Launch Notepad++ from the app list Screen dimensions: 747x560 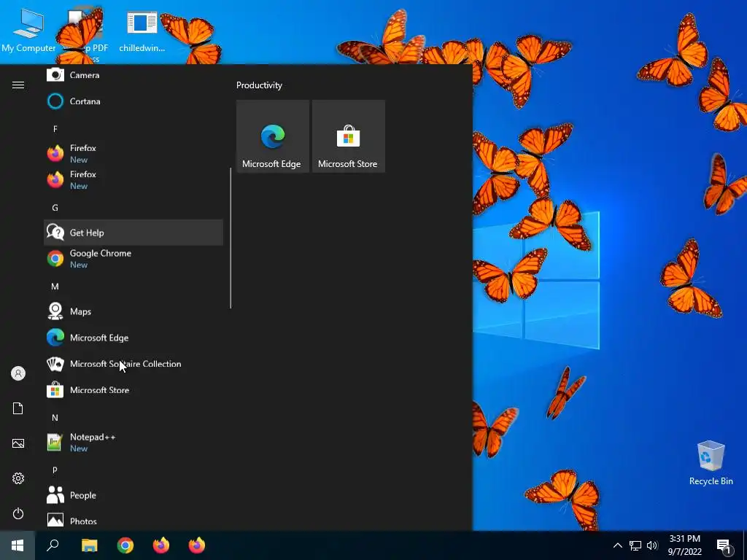point(133,443)
